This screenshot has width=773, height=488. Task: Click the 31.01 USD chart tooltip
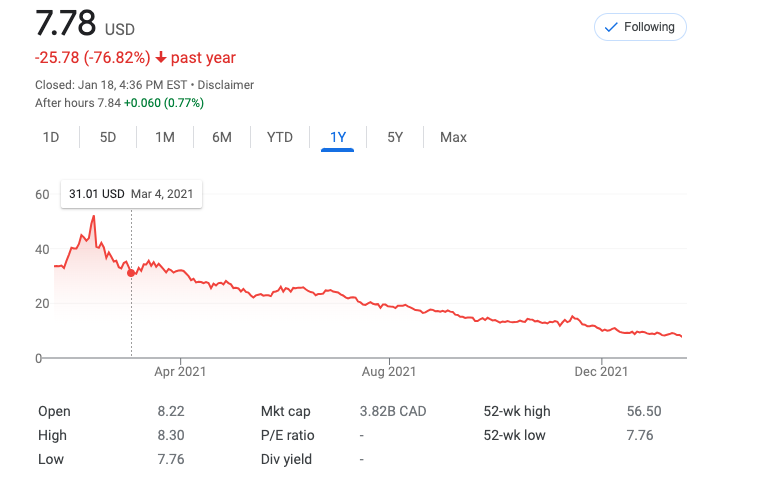tap(131, 193)
